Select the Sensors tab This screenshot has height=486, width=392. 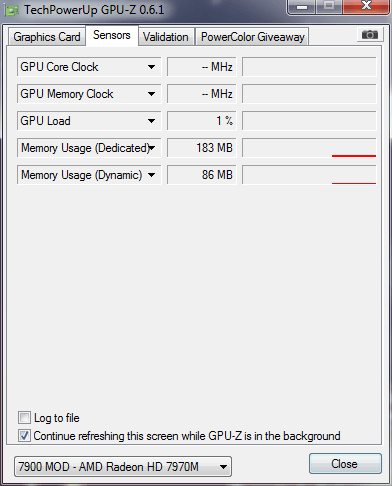(x=112, y=35)
